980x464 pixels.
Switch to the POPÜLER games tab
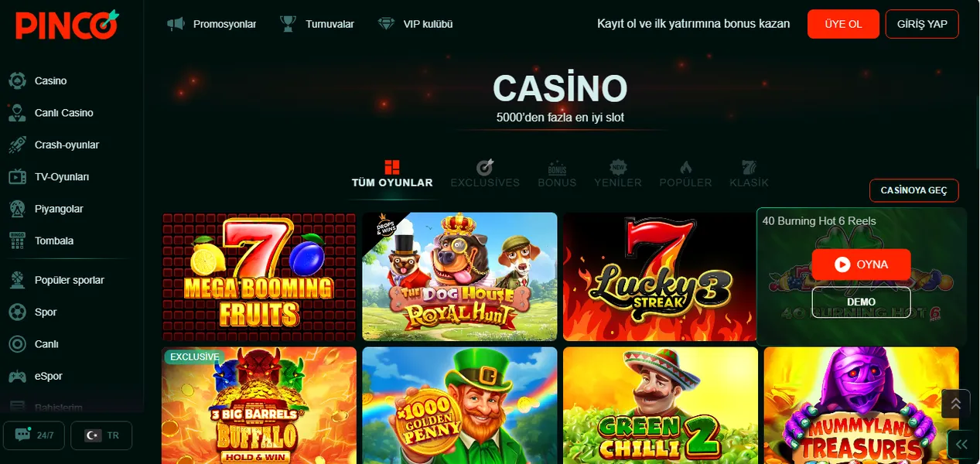pyautogui.click(x=685, y=174)
